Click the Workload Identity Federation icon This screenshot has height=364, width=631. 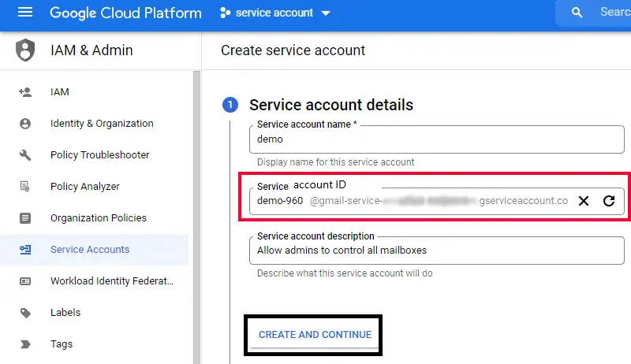tap(25, 281)
